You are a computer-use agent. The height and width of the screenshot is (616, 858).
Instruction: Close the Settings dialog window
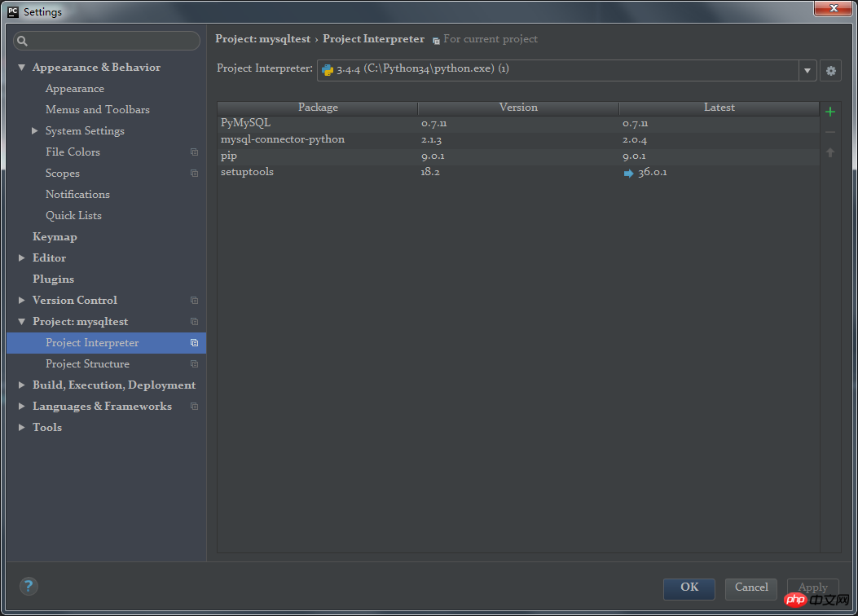pyautogui.click(x=834, y=8)
